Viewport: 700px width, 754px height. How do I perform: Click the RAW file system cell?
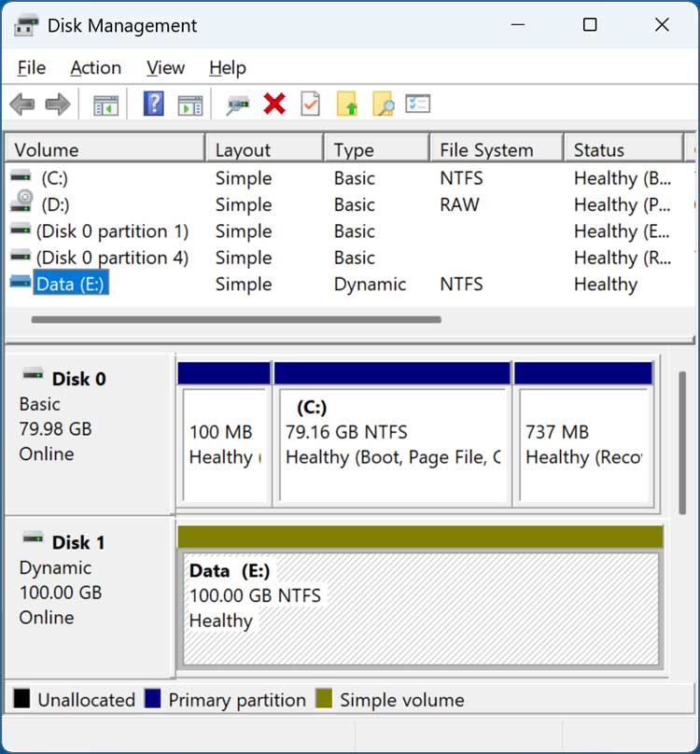click(x=459, y=205)
